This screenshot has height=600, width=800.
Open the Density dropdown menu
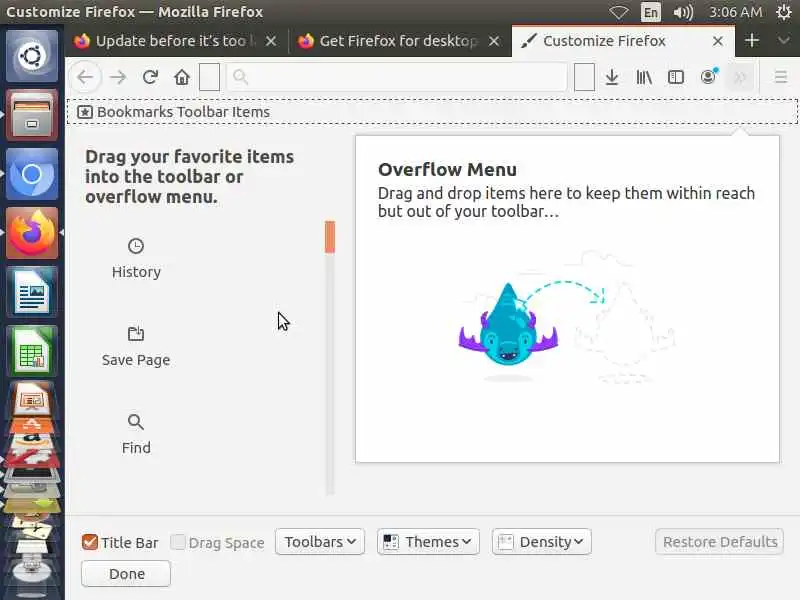pos(542,541)
